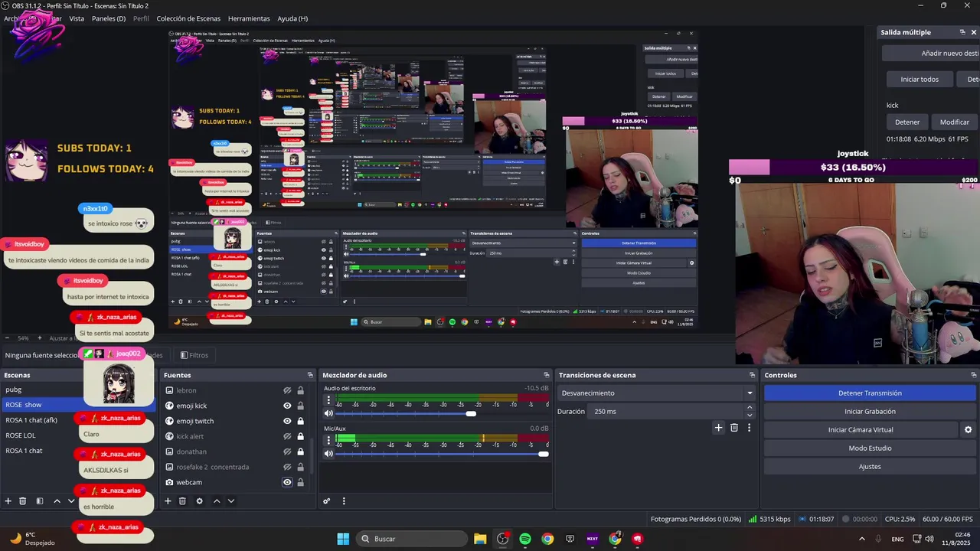Add a new scene with plus icon
The width and height of the screenshot is (980, 551).
point(8,501)
